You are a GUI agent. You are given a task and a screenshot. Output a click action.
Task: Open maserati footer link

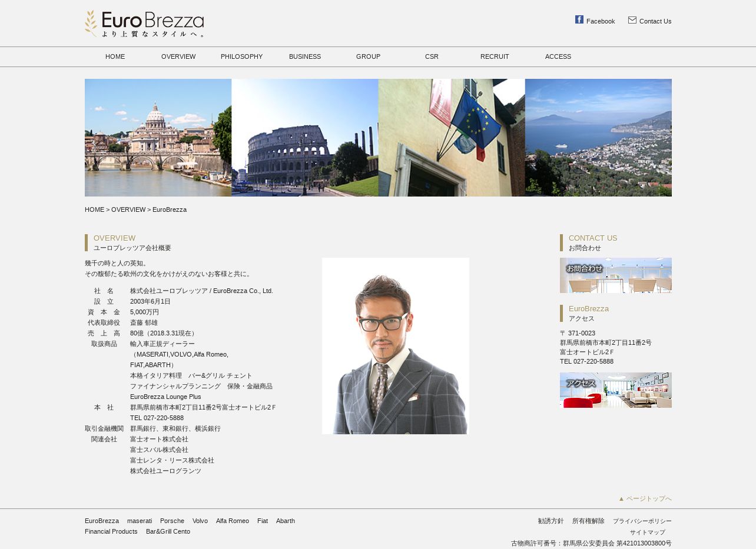click(140, 521)
